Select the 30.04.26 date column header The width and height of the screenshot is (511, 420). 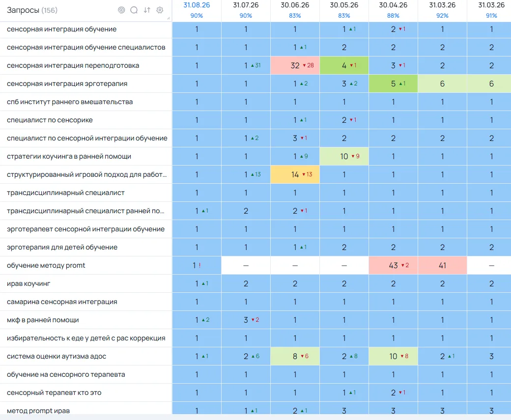tap(393, 5)
